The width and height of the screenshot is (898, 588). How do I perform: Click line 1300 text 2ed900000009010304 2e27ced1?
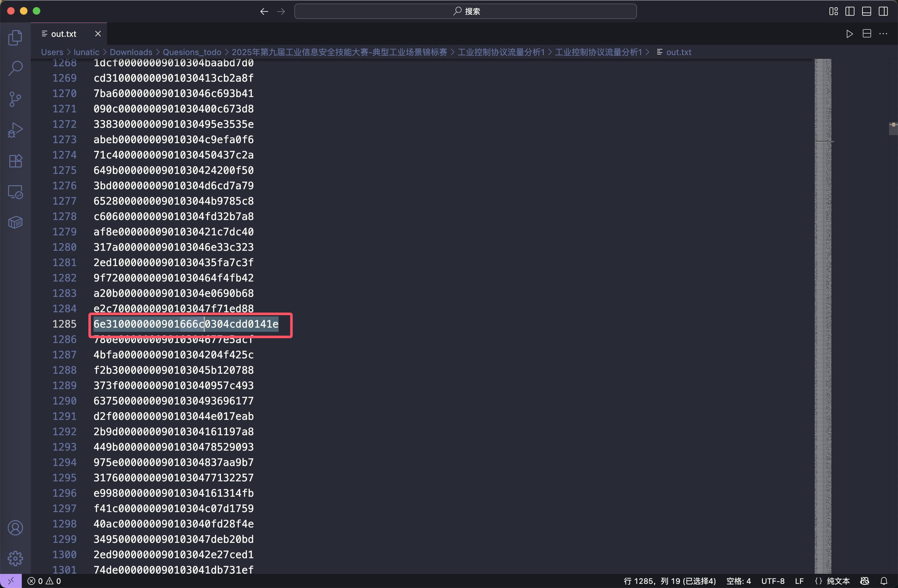pyautogui.click(x=174, y=554)
